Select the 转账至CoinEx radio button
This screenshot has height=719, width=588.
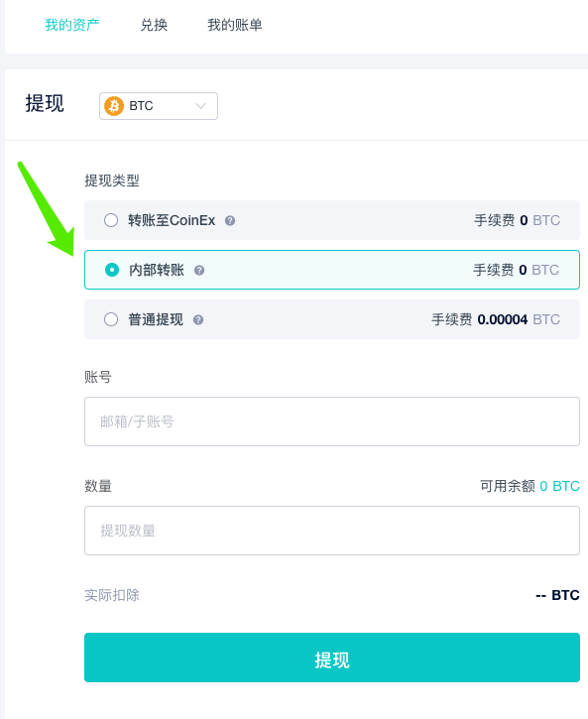point(111,220)
